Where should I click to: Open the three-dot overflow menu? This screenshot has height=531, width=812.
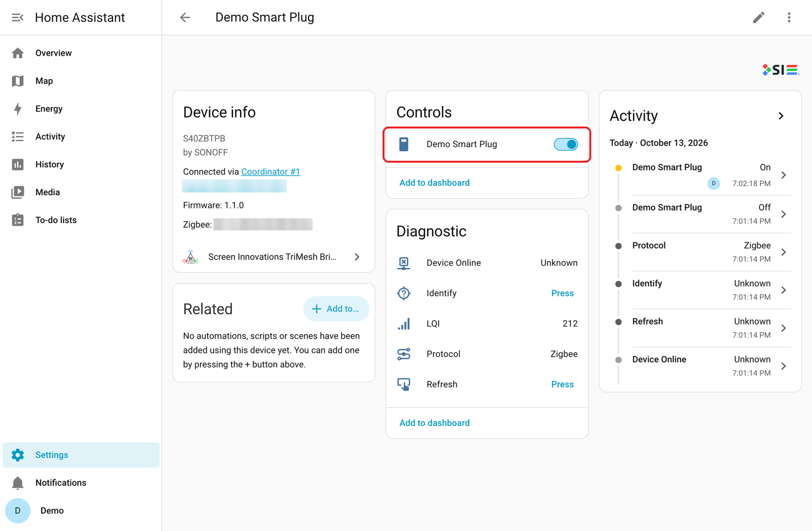pos(789,18)
